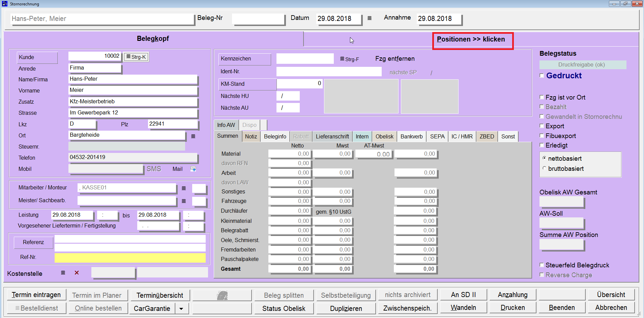Click the Anzahlung button
Image resolution: width=644 pixels, height=318 pixels.
pos(513,295)
